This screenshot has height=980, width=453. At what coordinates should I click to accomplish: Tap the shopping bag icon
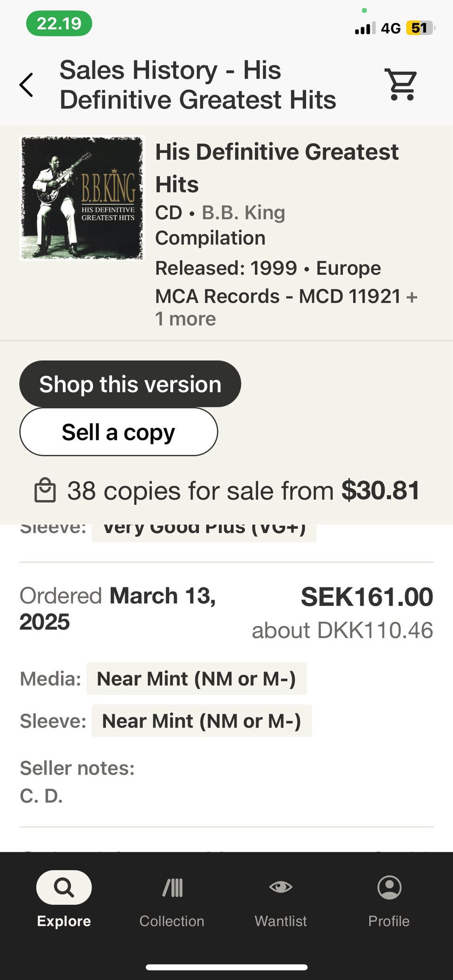tap(45, 491)
